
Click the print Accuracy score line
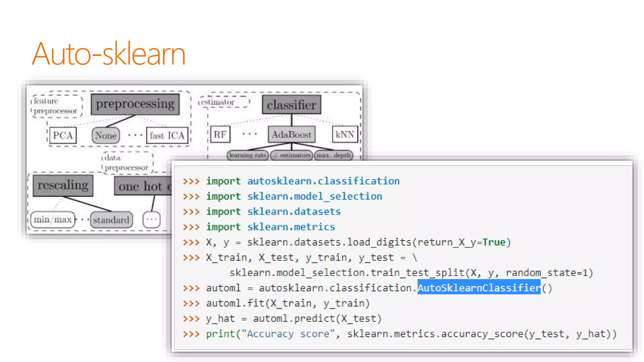pos(411,334)
